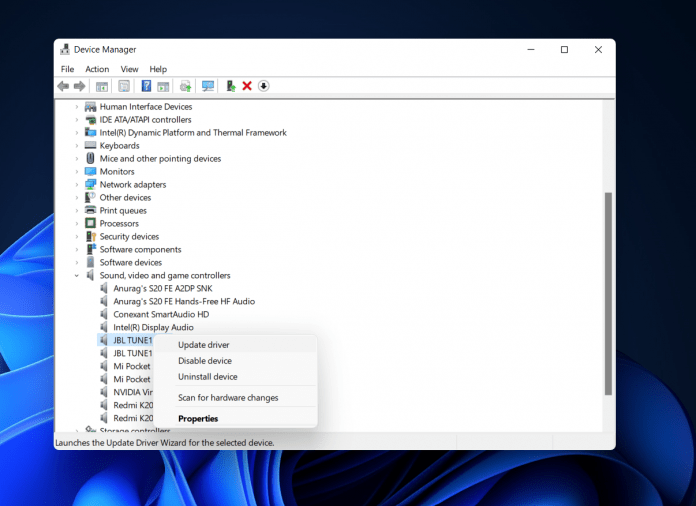Image resolution: width=696 pixels, height=506 pixels.
Task: Click the Print queues printer icon
Action: pos(91,210)
